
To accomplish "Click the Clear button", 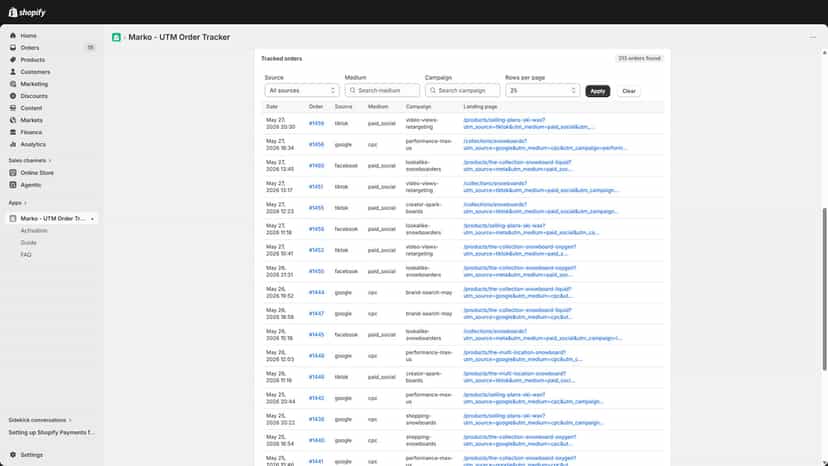I will 628,91.
